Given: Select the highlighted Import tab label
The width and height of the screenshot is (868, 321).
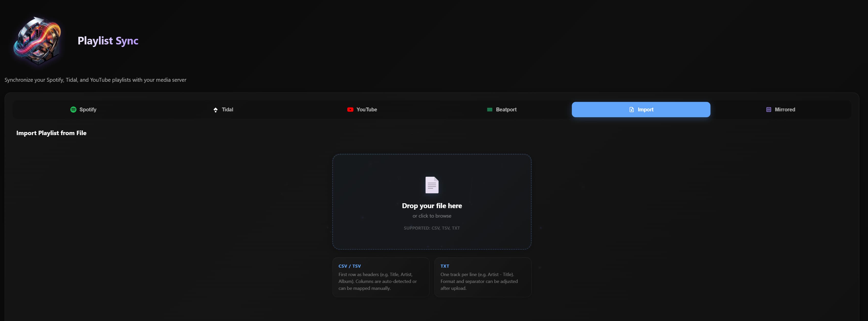Looking at the screenshot, I should [645, 110].
